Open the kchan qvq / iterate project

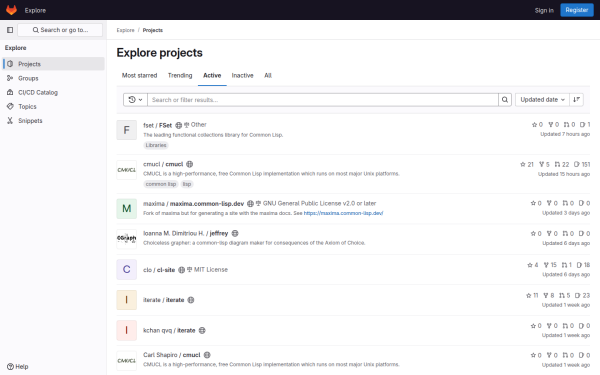click(x=169, y=330)
